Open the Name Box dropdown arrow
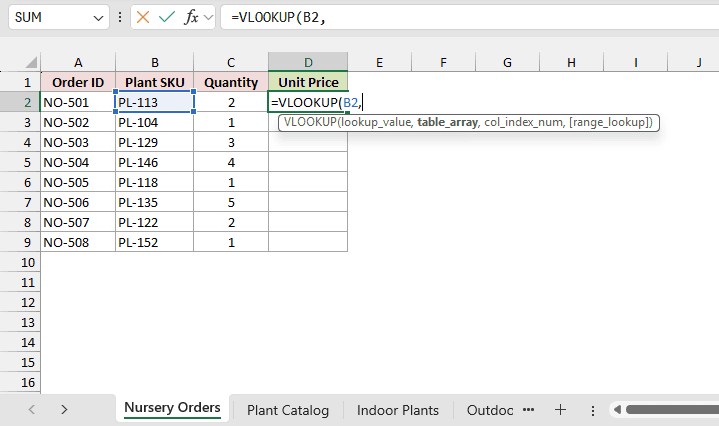Screen dimensions: 719x426 pos(98,18)
